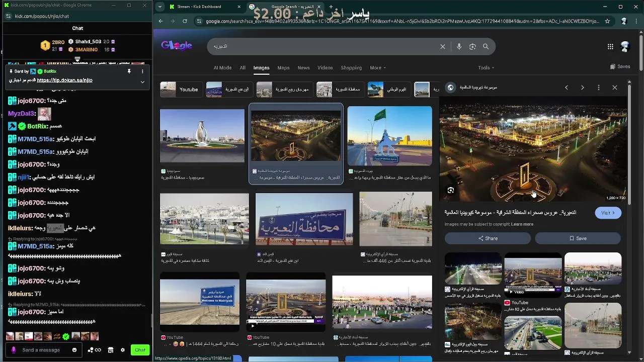The width and height of the screenshot is (644, 362).
Task: View site information icon in address bar
Action: pos(199,21)
